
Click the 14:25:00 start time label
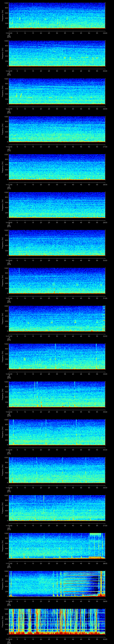[9, 109]
